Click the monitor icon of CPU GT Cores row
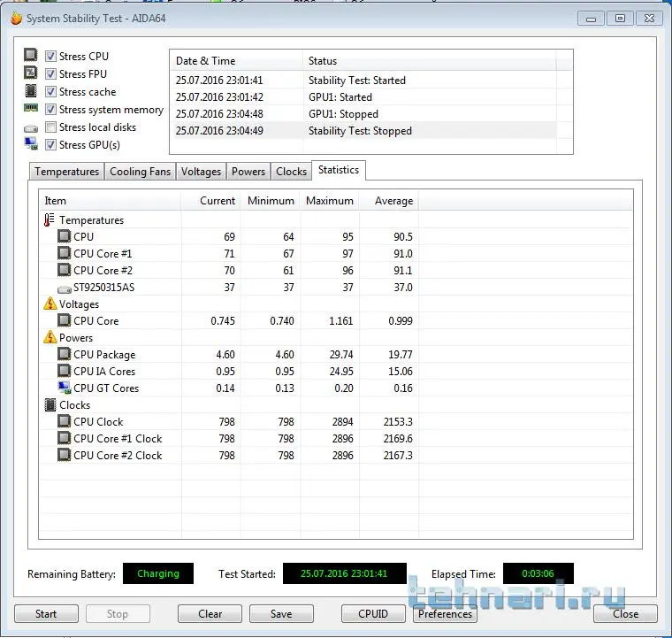The image size is (672, 638). coord(65,388)
